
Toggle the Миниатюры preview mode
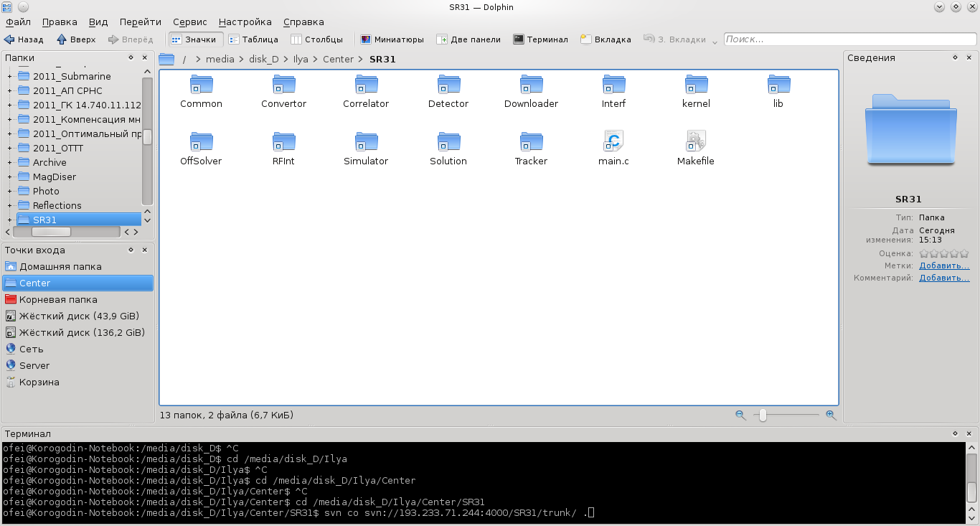coord(392,39)
